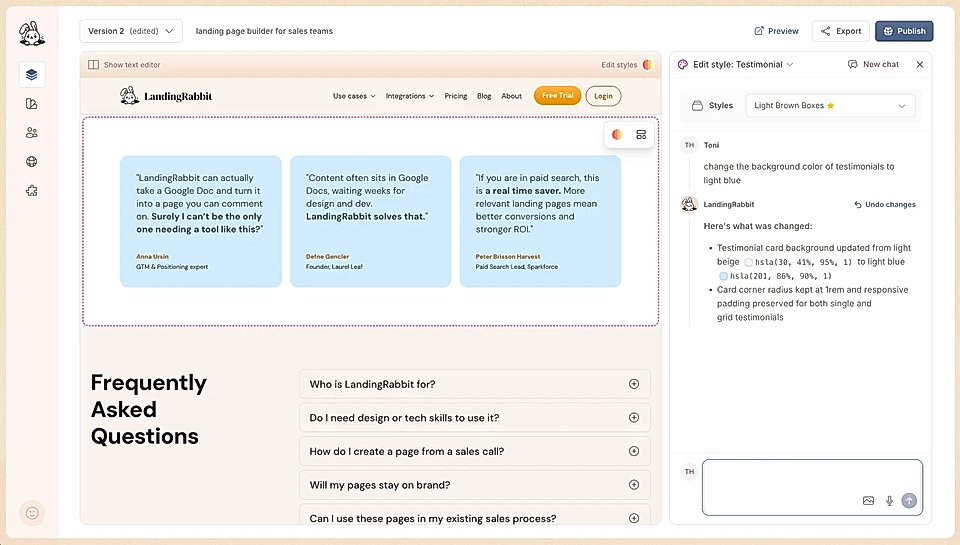Close the Edit style panel
The image size is (960, 545).
click(x=920, y=64)
